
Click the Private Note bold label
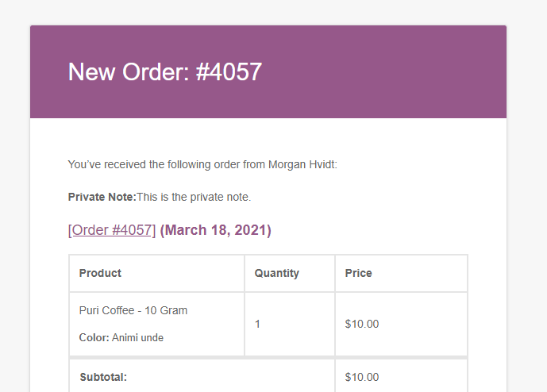(102, 197)
